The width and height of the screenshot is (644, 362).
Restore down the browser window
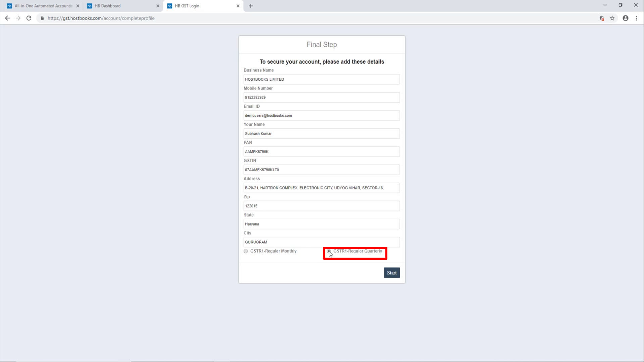tap(620, 5)
